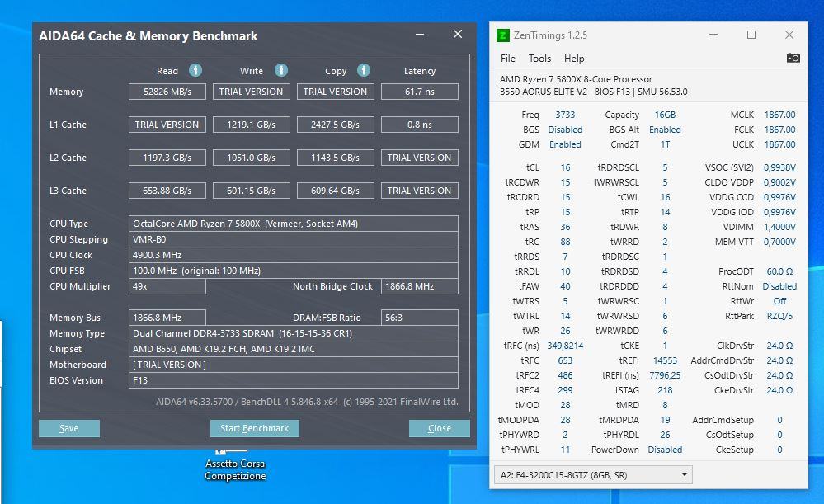824x504 pixels.
Task: Click the Read info icon in AIDA64
Action: (x=195, y=70)
